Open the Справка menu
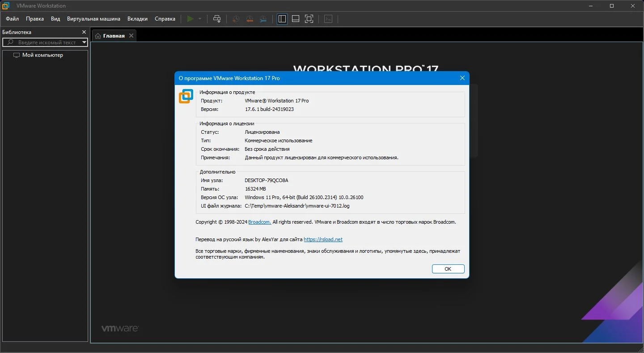This screenshot has height=353, width=644. (x=165, y=19)
